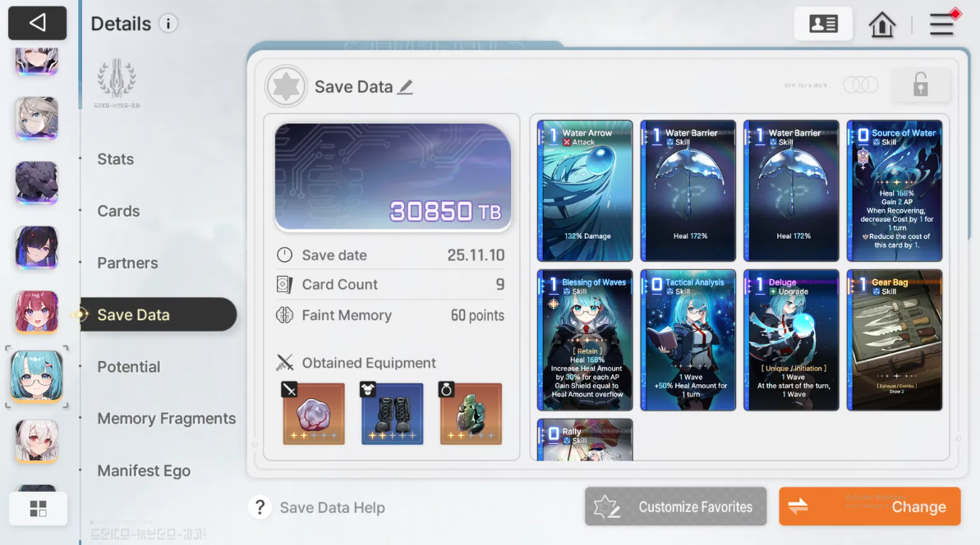Screen dimensions: 980x545
Task: Open the hamburger menu with red notification
Action: 942,23
